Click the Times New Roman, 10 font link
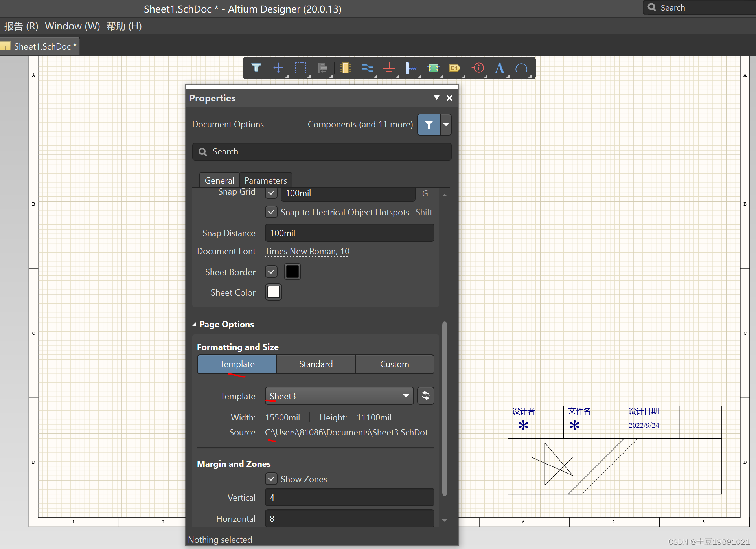756x549 pixels. click(x=307, y=251)
